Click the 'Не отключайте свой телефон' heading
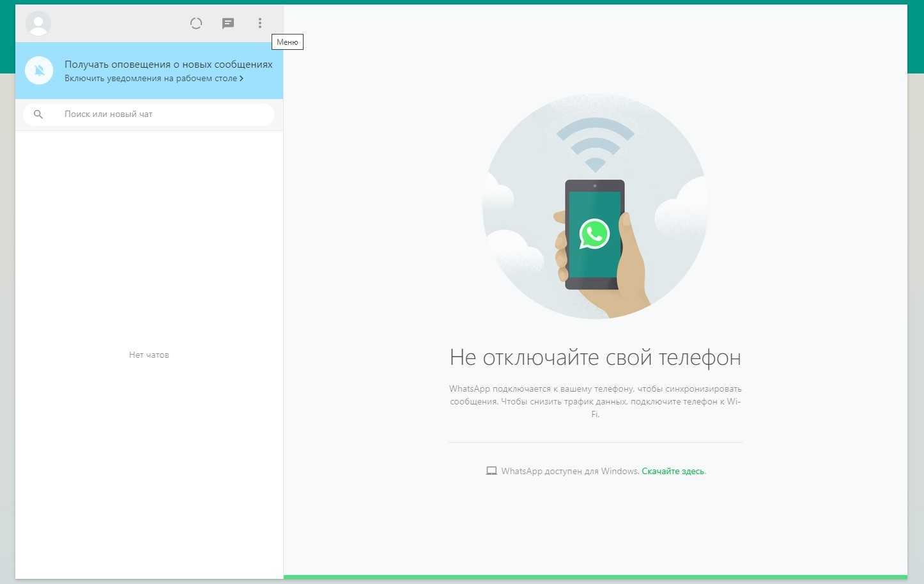The width and height of the screenshot is (924, 584). [595, 358]
